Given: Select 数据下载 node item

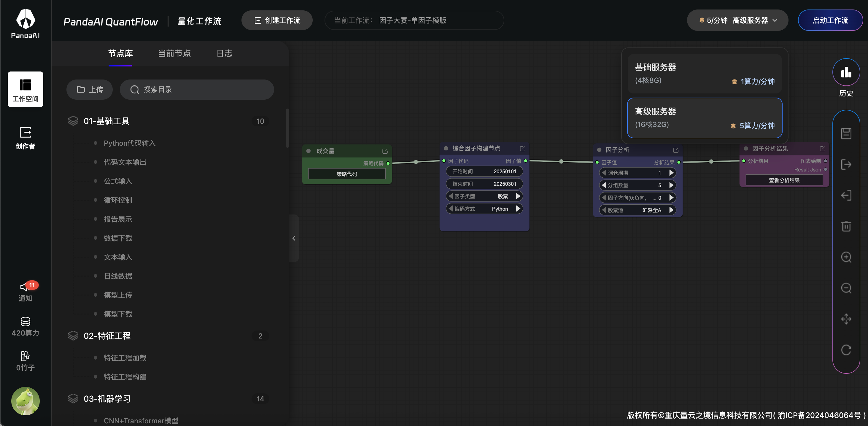Looking at the screenshot, I should [118, 238].
